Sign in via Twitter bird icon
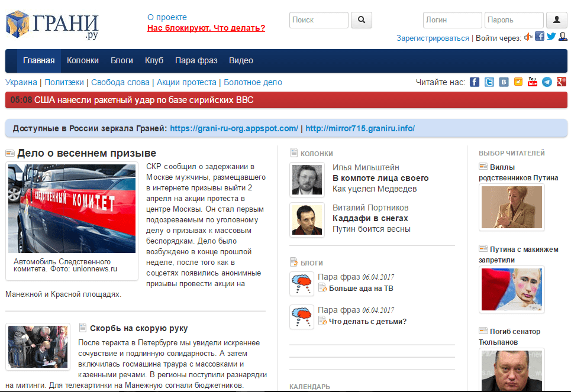This screenshot has width=571, height=392. [x=551, y=37]
